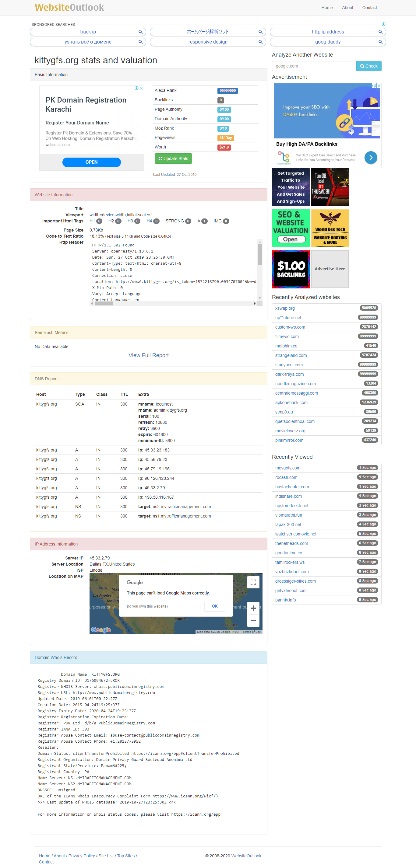Click the ホームページ解析ソフト sponsored search
Screen dimensions: 416x868
point(208,32)
